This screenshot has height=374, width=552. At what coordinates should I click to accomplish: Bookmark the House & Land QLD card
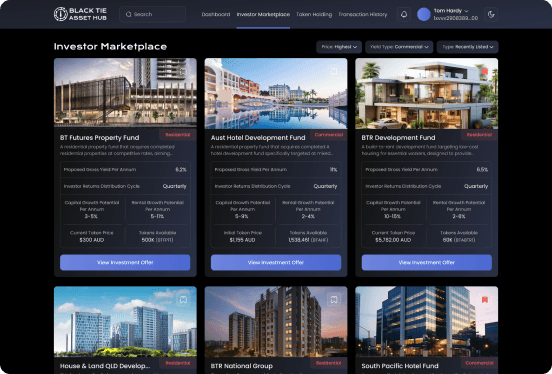pos(183,300)
